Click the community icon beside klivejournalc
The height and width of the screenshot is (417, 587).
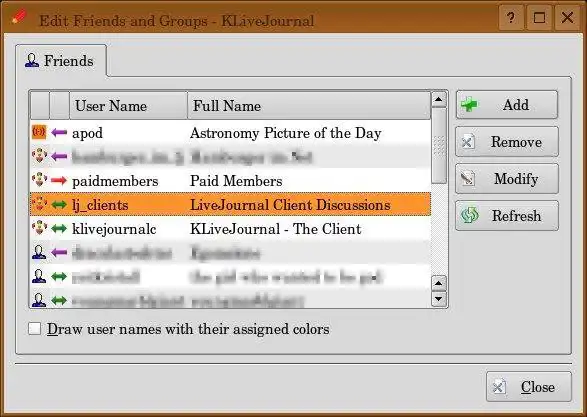click(x=39, y=228)
